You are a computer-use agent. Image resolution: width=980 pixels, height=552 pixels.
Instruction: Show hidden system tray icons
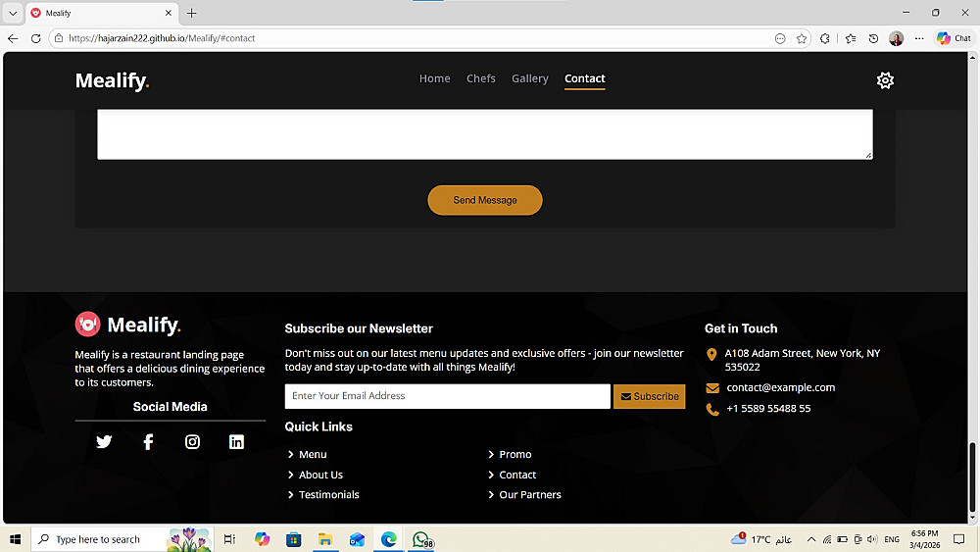[x=811, y=539]
